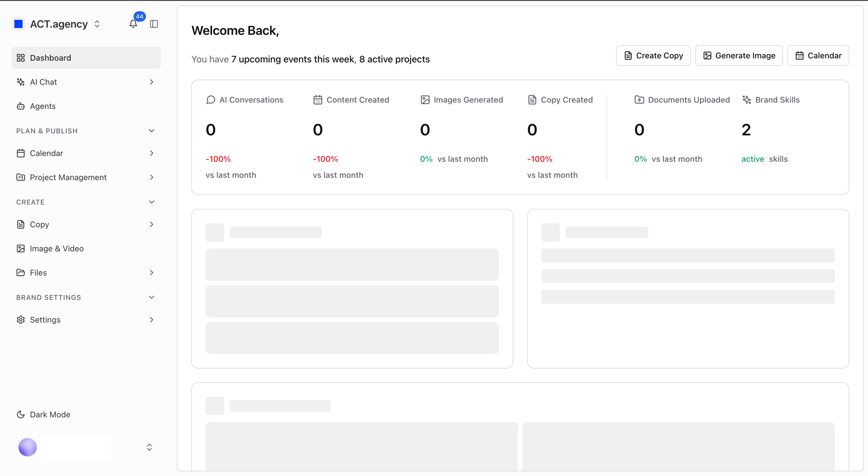868x476 pixels.
Task: Open the account options chevron near the avatar
Action: pyautogui.click(x=149, y=447)
